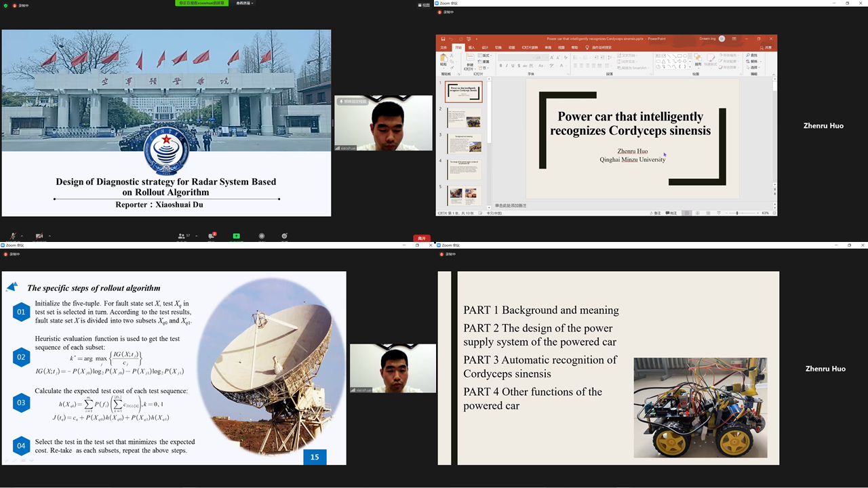Switch to the Transitions ribbon tab

(498, 47)
